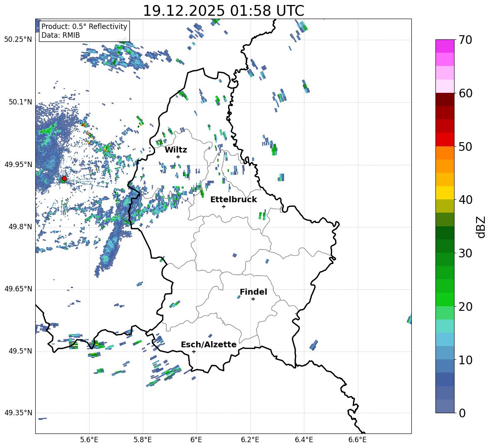
Task: Click the red radar site marker dot
Action: pyautogui.click(x=64, y=179)
